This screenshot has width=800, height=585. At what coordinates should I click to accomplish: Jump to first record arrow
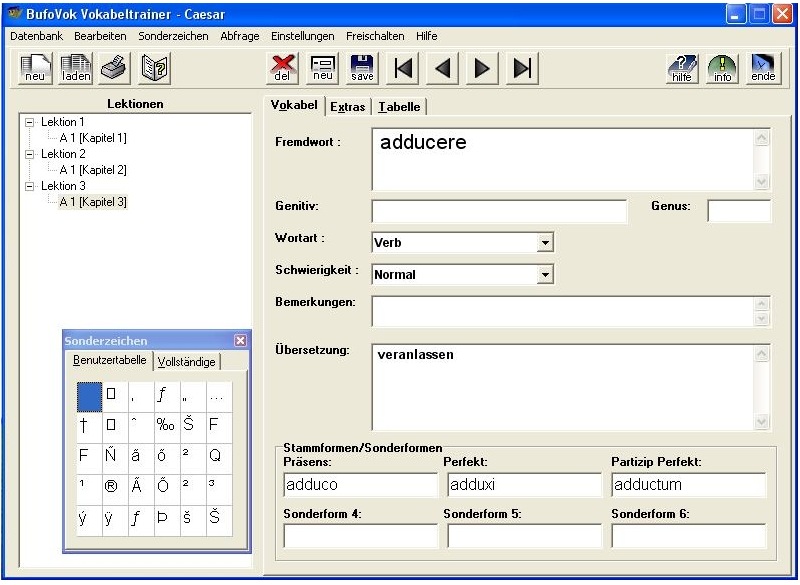[x=403, y=68]
